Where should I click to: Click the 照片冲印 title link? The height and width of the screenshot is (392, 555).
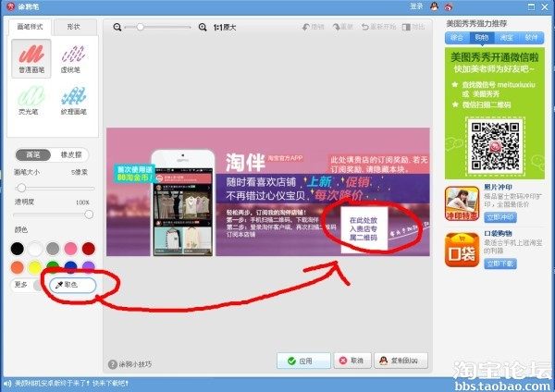(x=498, y=187)
